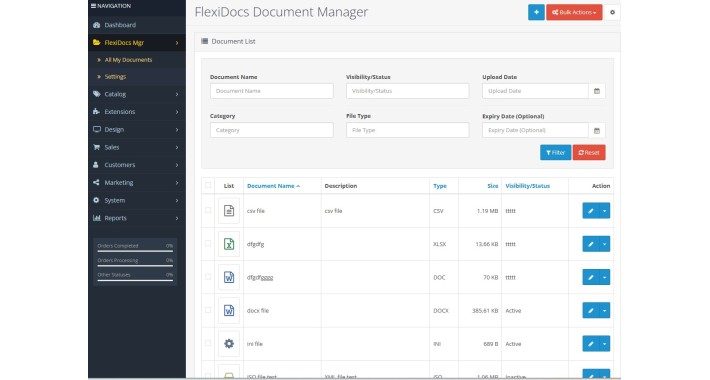Click the Document List panel icon

pos(205,41)
